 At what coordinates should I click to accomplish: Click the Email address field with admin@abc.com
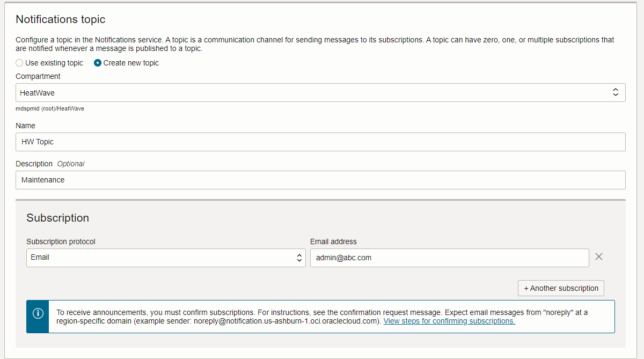coord(449,258)
